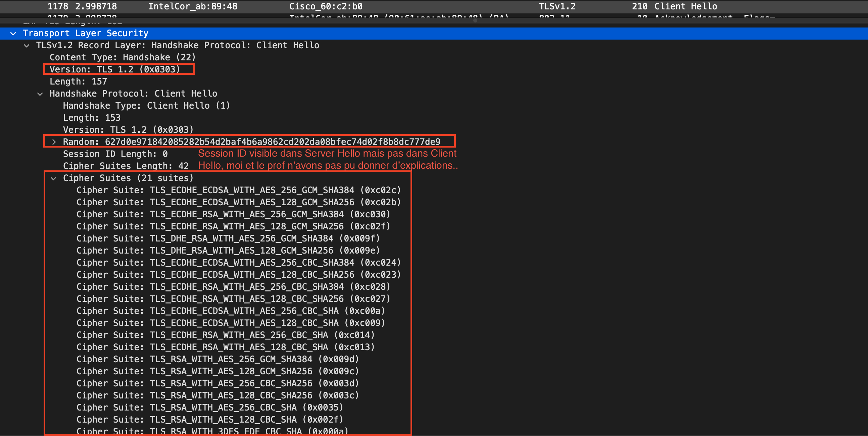
Task: Select TLS_RSA_WITH_AES_256_GCM_SHA384 cipher suite
Action: [218, 359]
